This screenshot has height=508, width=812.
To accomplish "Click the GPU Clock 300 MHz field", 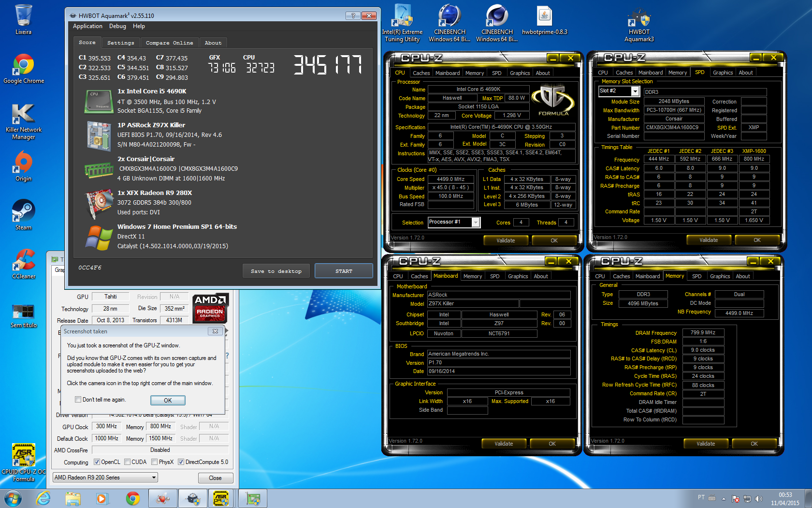I will pos(106,426).
